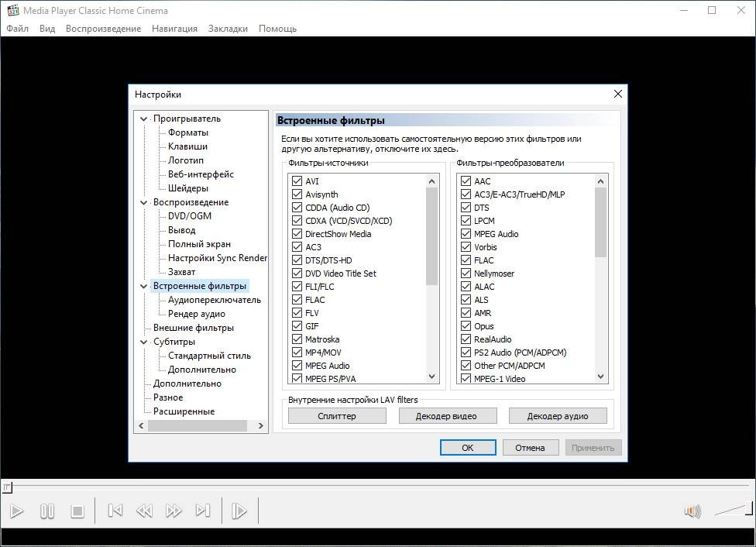Viewport: 756px width, 547px height.
Task: Select DVD/OGM tree item
Action: (x=190, y=216)
